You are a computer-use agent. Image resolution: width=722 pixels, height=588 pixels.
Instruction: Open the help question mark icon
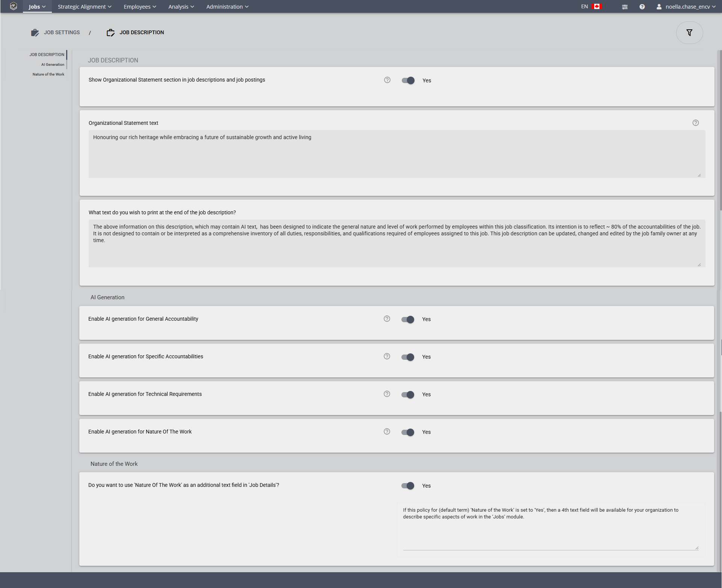642,6
